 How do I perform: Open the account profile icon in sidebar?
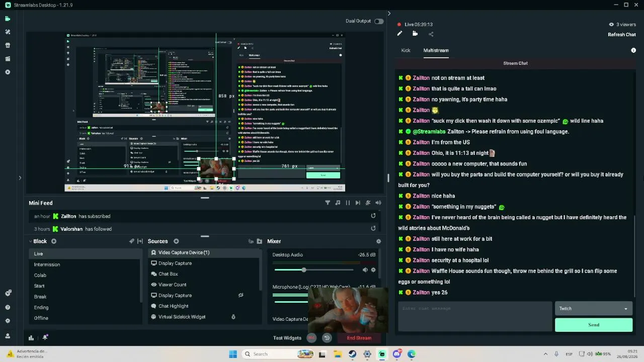coord(8,335)
